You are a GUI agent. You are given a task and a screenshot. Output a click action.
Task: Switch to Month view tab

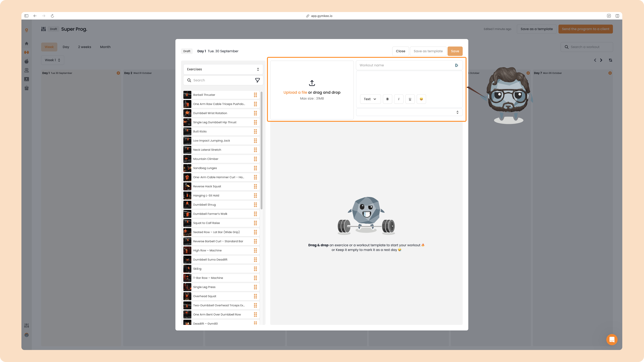tap(105, 47)
